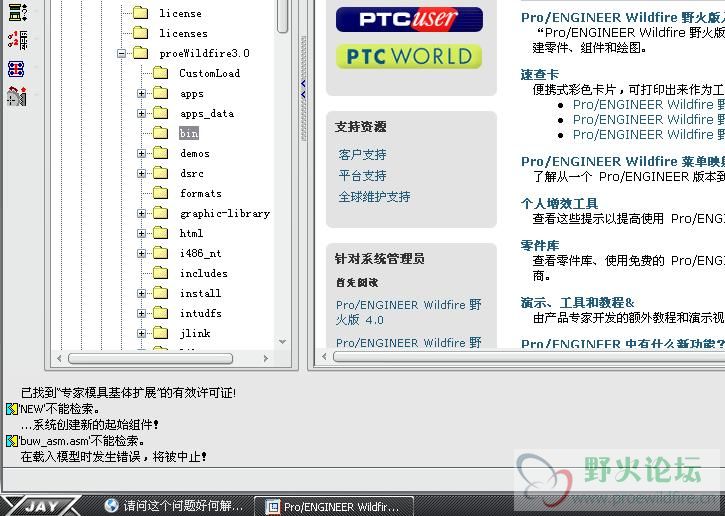
Task: Open the 个人增效工具 link
Action: point(559,203)
